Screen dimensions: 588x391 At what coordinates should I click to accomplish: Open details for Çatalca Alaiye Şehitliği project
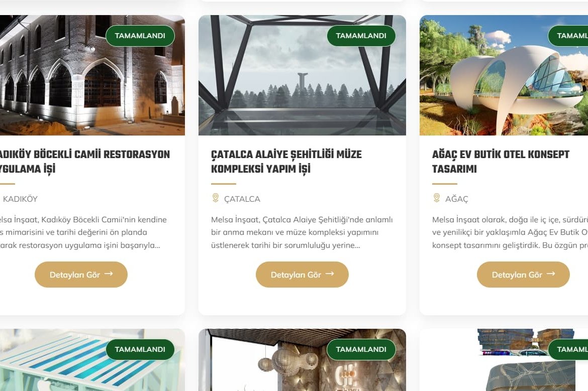pos(302,275)
